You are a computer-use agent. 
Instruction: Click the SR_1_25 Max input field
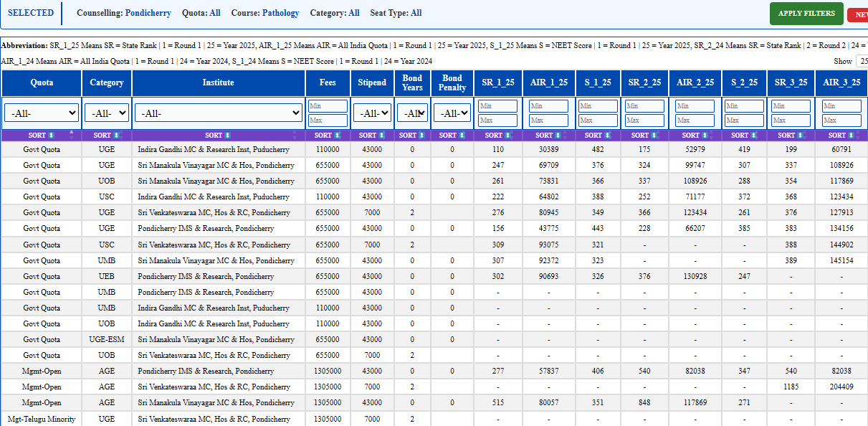[498, 120]
